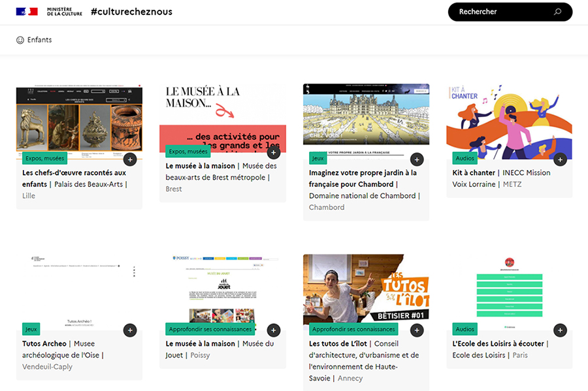
Task: Click Approfondir ses connaissances tag on L'îlot card
Action: coord(353,329)
